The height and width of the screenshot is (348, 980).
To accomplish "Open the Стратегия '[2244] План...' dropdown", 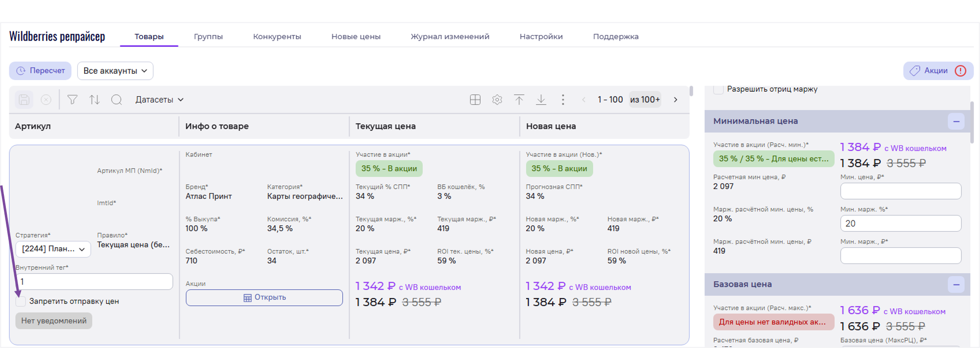I will [x=53, y=249].
